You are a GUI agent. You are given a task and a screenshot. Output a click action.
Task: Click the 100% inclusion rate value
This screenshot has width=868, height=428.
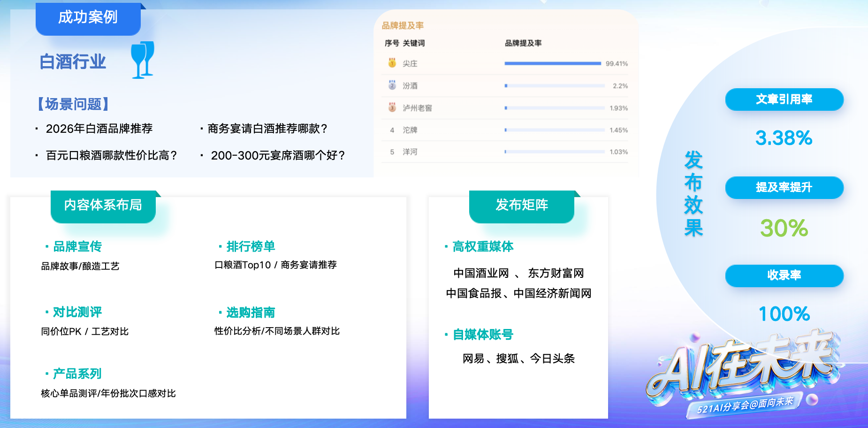click(x=784, y=314)
